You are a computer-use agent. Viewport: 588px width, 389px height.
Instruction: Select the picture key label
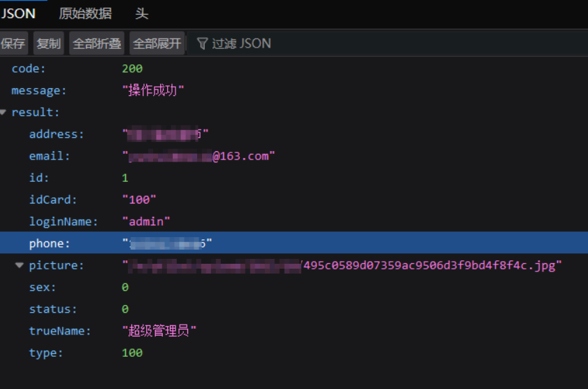pos(56,265)
